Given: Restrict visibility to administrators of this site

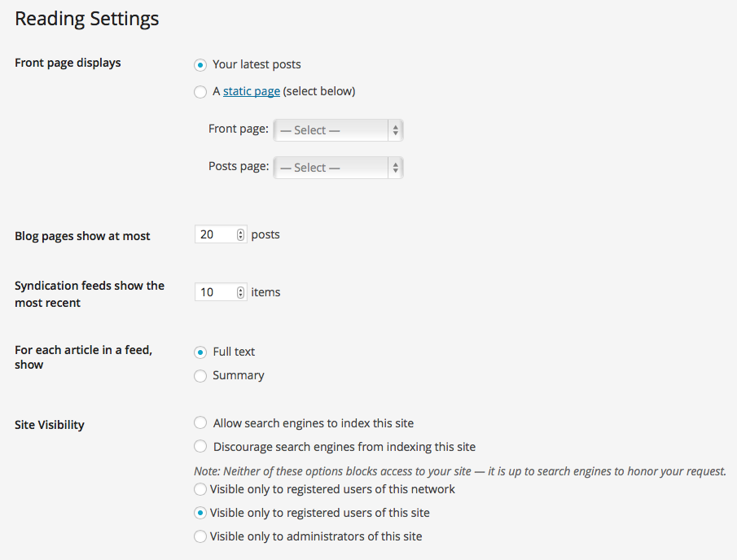Looking at the screenshot, I should point(200,537).
